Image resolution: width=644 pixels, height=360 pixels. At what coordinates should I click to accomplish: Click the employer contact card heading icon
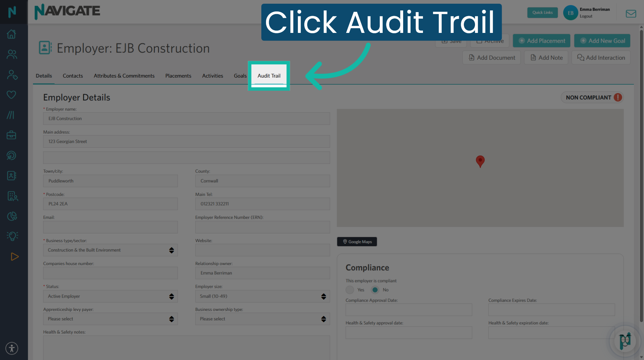pos(45,48)
